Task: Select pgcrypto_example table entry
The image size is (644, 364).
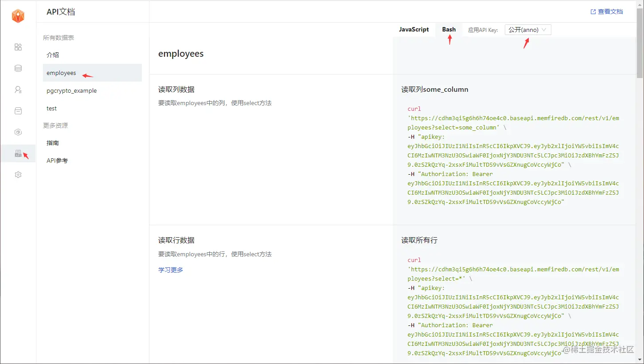Action: point(71,90)
